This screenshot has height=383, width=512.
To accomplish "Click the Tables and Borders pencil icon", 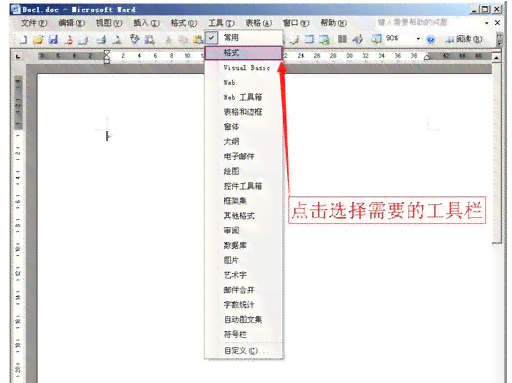I will (294, 40).
